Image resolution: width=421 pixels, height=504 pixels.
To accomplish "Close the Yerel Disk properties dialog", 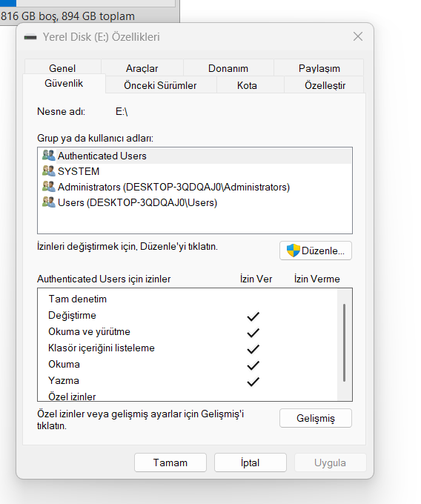I will (358, 36).
